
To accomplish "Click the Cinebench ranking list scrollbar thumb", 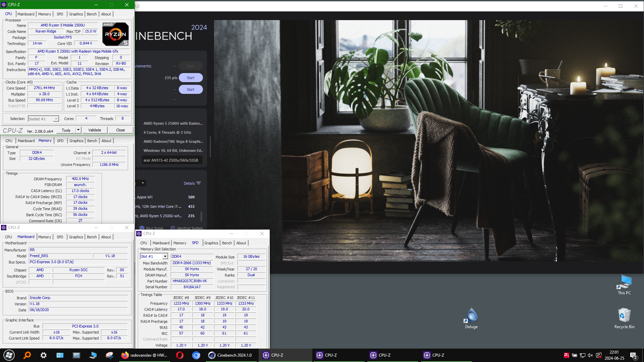I will 201,216.
